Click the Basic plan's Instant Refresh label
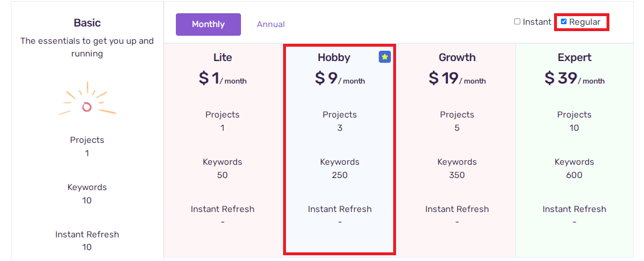Image resolution: width=644 pixels, height=261 pixels. [x=87, y=234]
